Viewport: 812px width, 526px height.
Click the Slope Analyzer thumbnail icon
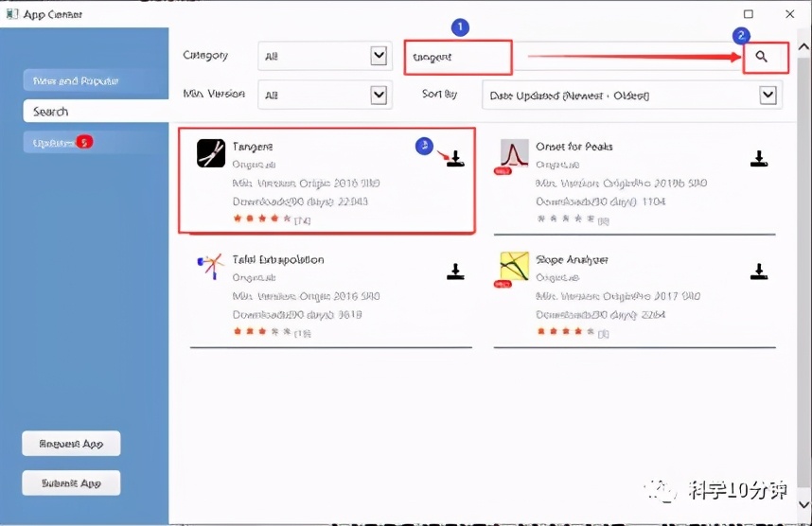click(x=514, y=266)
